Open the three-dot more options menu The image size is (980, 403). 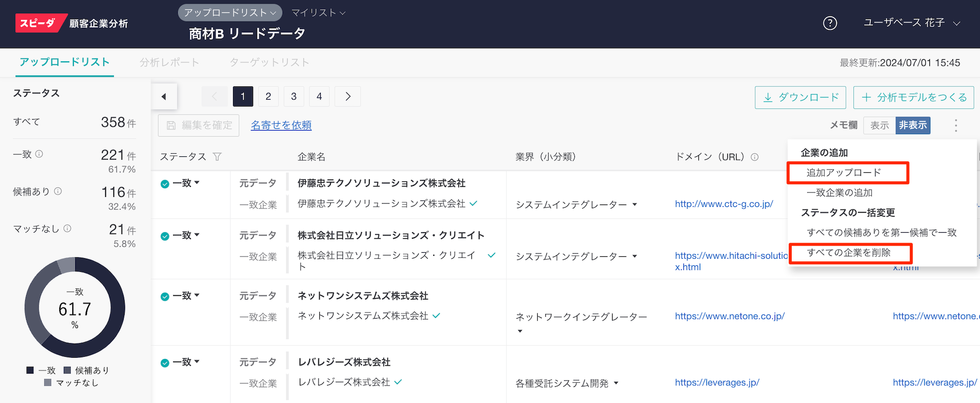coord(955,126)
